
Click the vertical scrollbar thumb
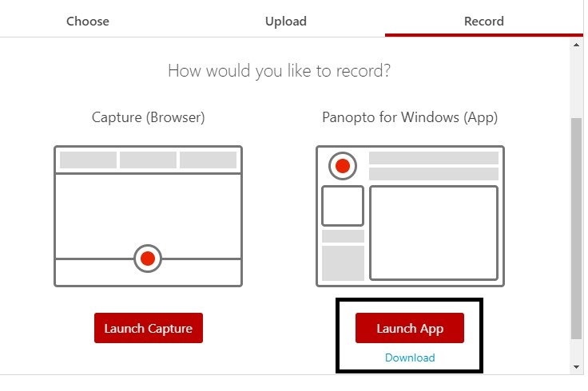click(x=576, y=228)
